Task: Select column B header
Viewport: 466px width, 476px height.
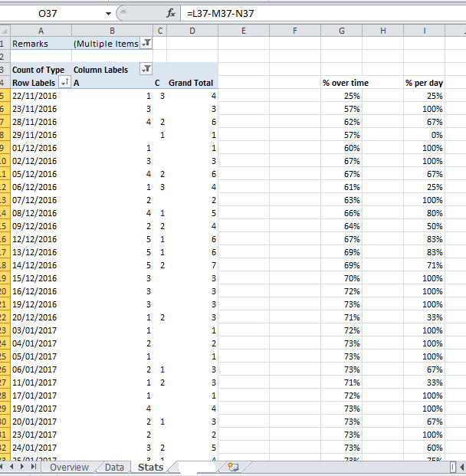Action: [x=113, y=31]
